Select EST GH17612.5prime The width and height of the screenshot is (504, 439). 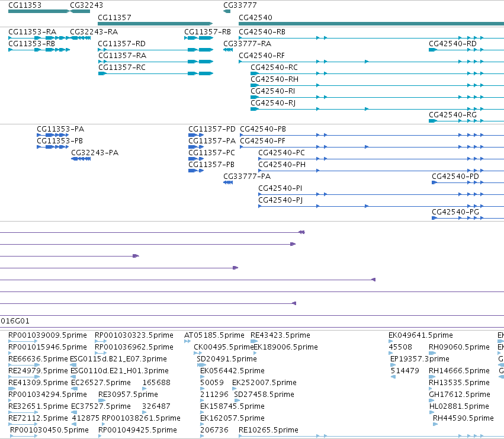(x=460, y=395)
